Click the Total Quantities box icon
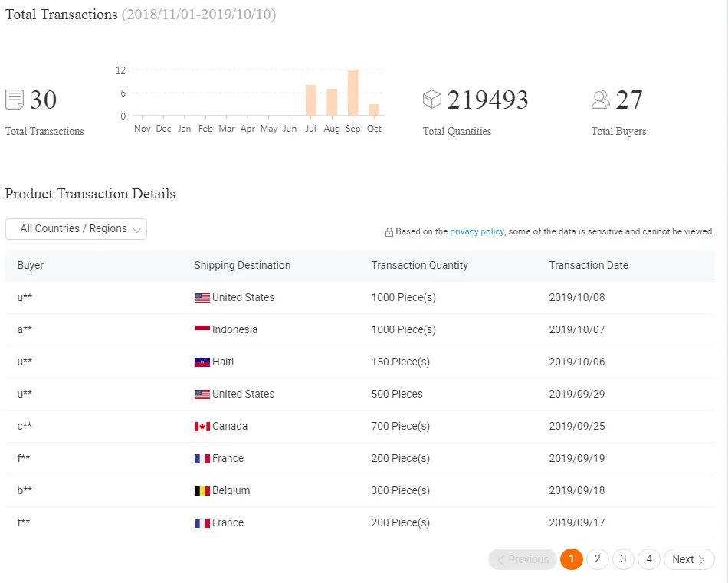 click(x=432, y=100)
